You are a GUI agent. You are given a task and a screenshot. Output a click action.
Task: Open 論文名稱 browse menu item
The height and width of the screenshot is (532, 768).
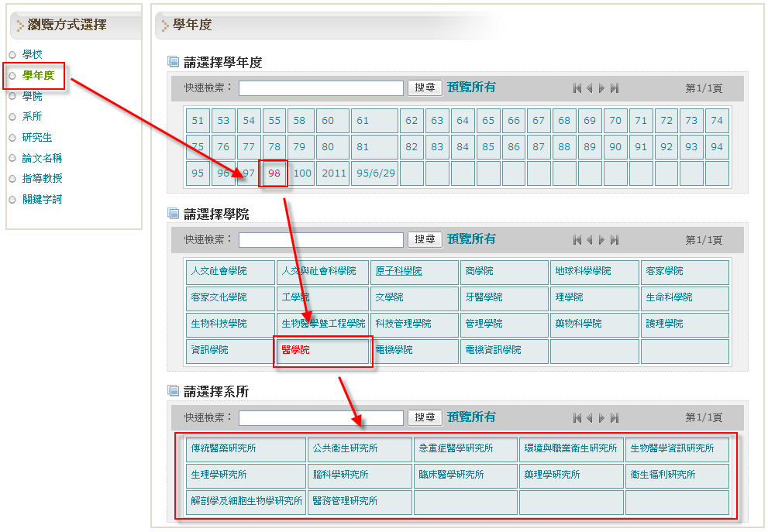pyautogui.click(x=42, y=158)
